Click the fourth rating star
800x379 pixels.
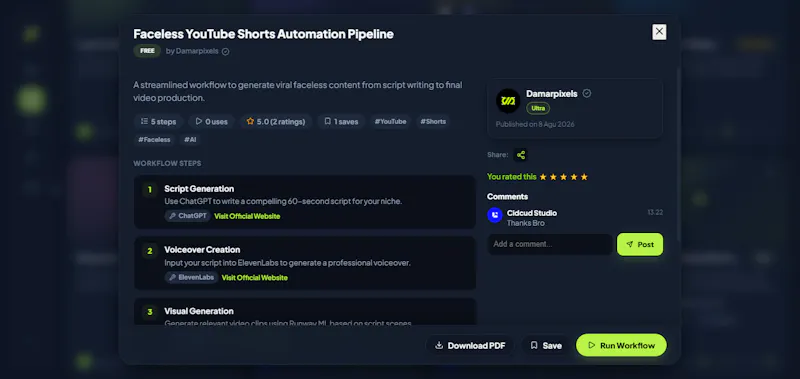point(574,177)
